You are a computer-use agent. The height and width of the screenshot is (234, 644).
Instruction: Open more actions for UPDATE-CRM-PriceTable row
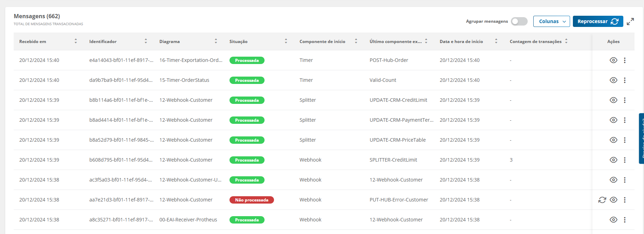click(x=625, y=140)
